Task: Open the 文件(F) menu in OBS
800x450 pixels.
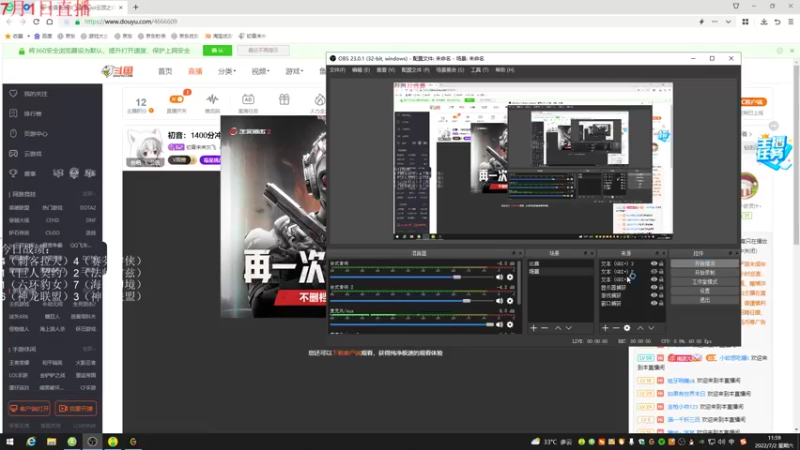Action: tap(338, 70)
